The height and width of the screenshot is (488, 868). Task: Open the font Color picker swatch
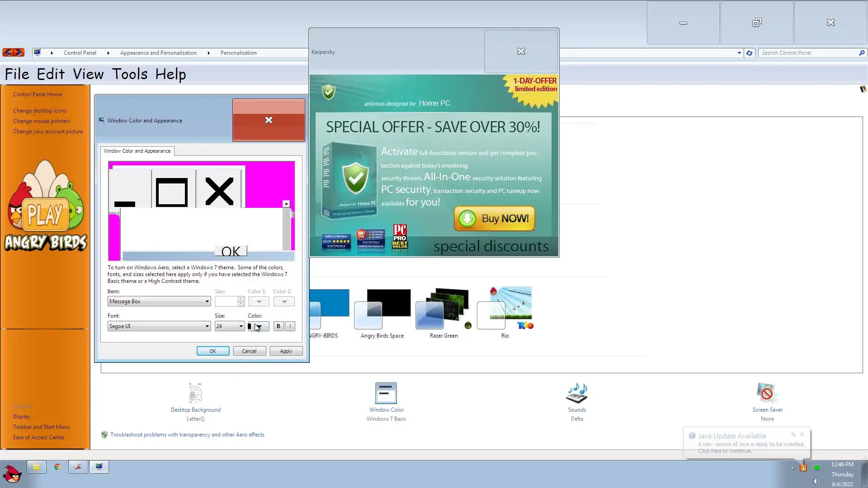[258, 326]
